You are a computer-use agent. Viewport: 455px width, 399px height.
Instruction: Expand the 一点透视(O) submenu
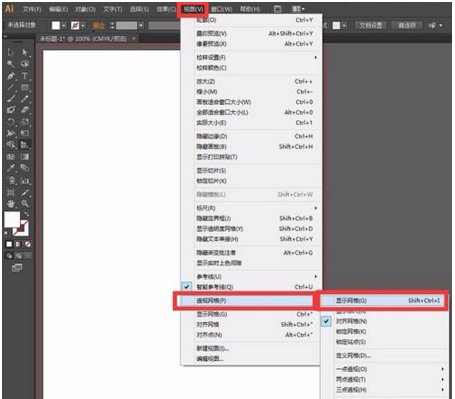pos(384,369)
